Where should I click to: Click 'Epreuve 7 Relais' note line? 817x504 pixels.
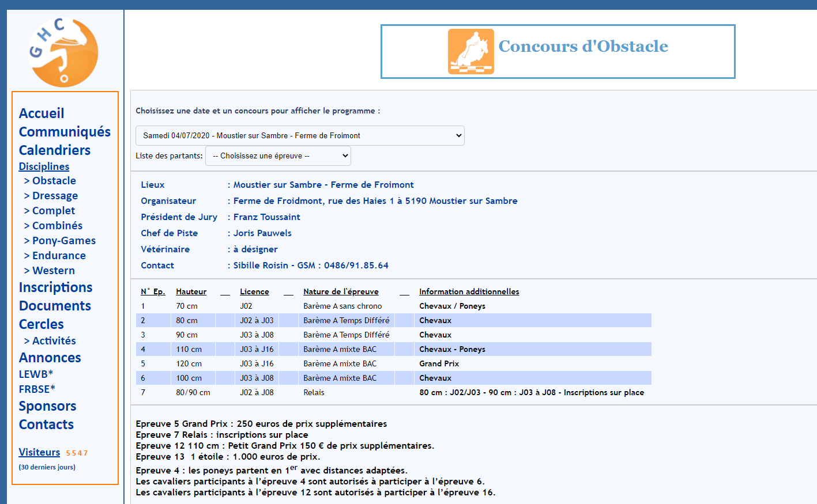(222, 435)
